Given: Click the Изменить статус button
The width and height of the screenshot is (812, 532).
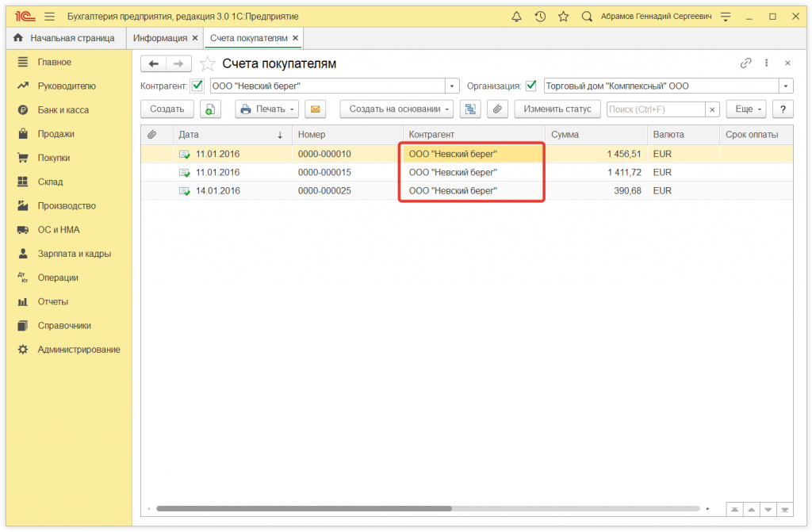Looking at the screenshot, I should (x=557, y=109).
